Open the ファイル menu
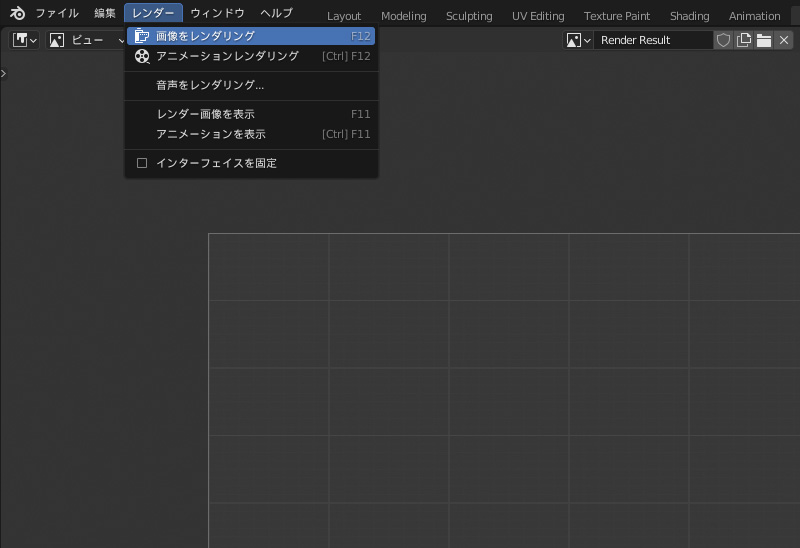Viewport: 800px width, 548px height. pyautogui.click(x=57, y=14)
